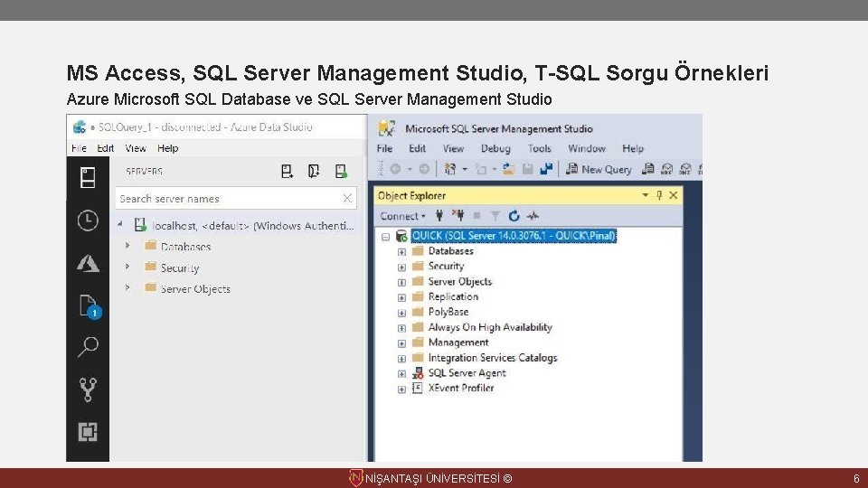The image size is (868, 488).
Task: Expand Server Objects node in SSMS
Action: 401,282
